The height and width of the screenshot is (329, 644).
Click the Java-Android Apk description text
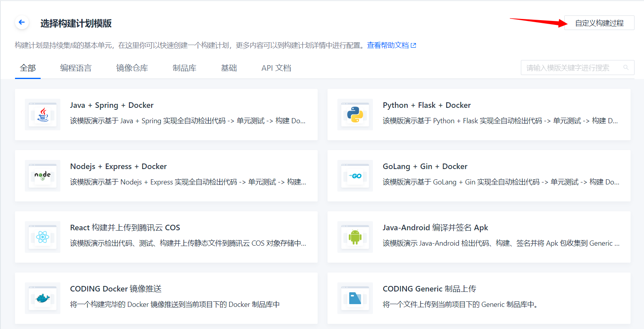(501, 243)
